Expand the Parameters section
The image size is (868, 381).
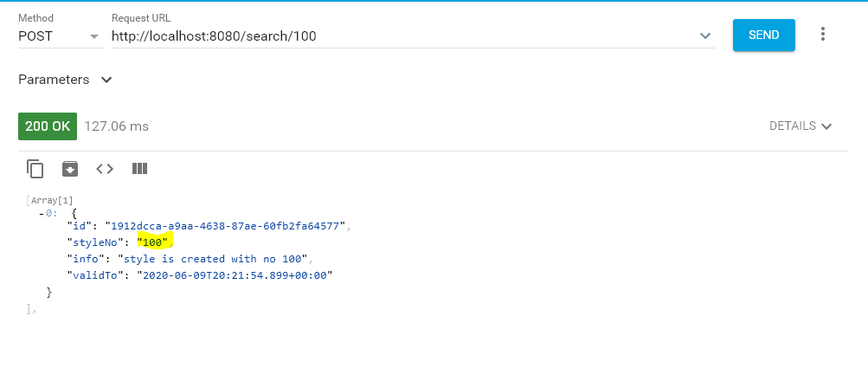[x=66, y=80]
